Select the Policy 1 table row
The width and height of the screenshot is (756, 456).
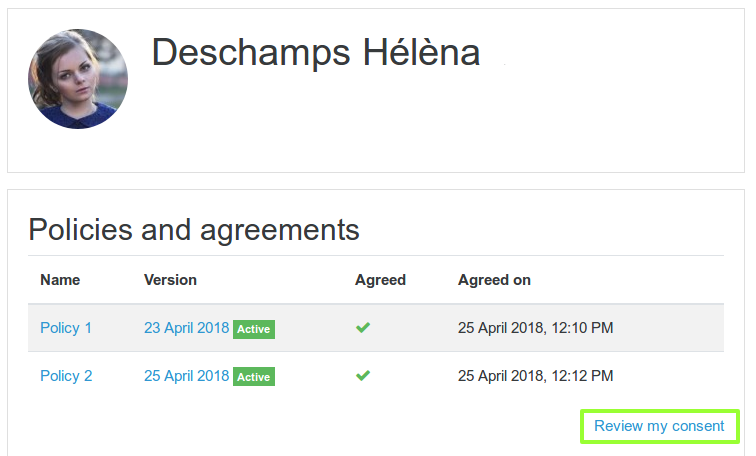376,328
